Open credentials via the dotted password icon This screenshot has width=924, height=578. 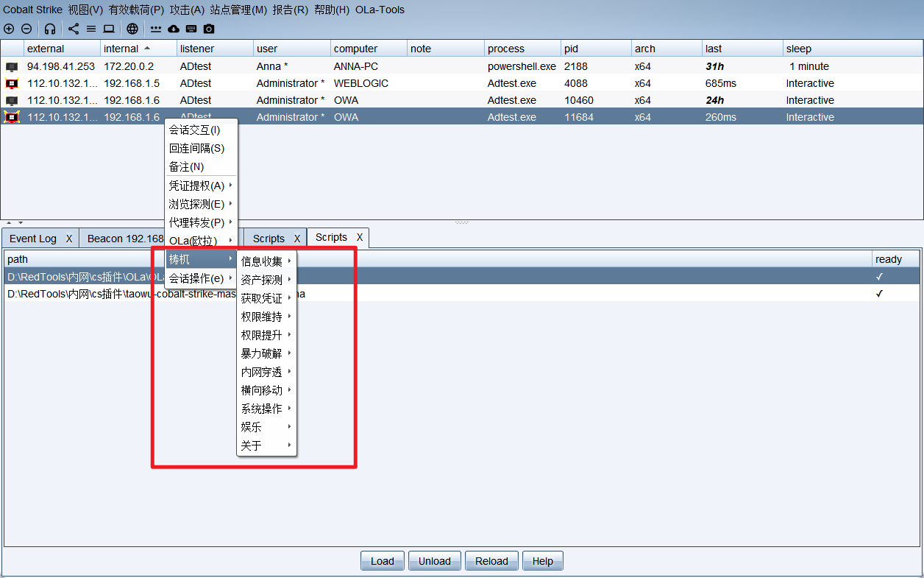click(156, 29)
